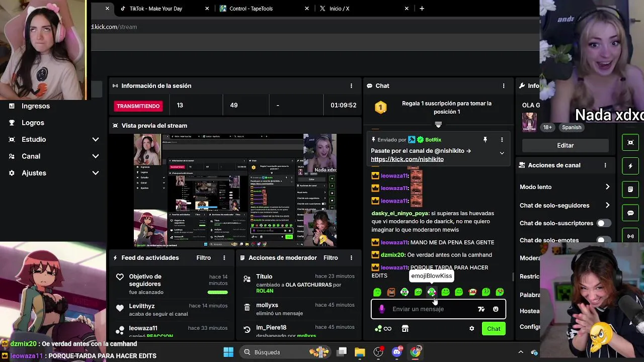Click the broadcast signal quick-action button
Viewport: 644px width, 362px height.
pyautogui.click(x=630, y=236)
